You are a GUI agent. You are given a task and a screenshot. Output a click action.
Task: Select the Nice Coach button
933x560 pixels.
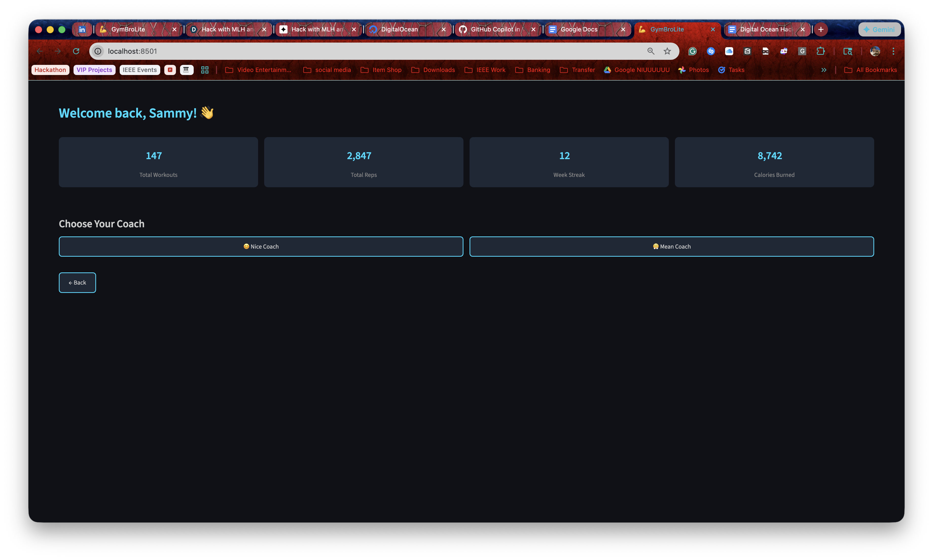[261, 246]
